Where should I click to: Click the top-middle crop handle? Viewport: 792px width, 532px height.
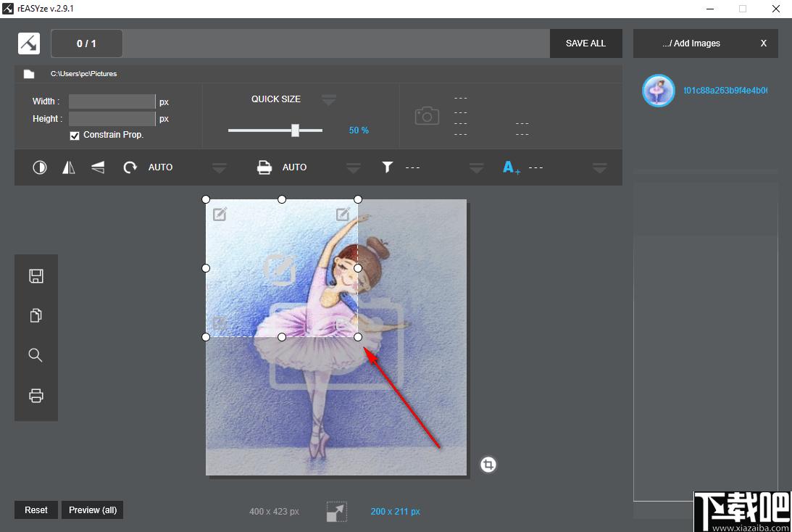[282, 199]
